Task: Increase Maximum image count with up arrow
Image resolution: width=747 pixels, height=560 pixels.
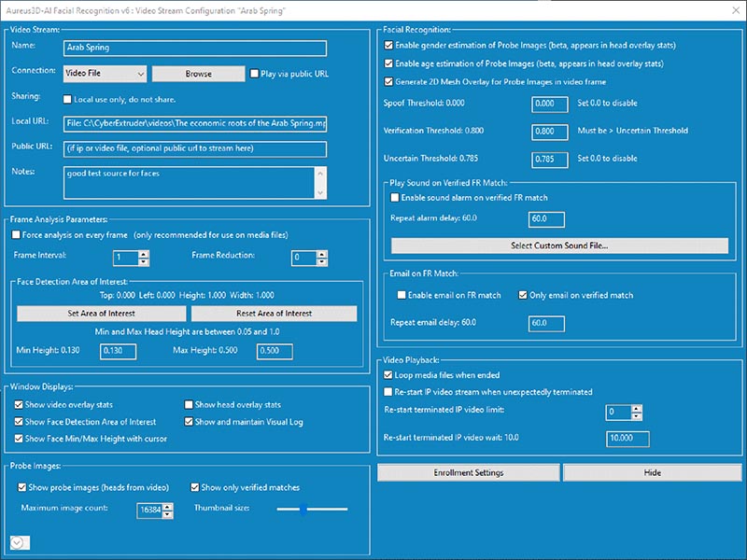Action: point(167,506)
